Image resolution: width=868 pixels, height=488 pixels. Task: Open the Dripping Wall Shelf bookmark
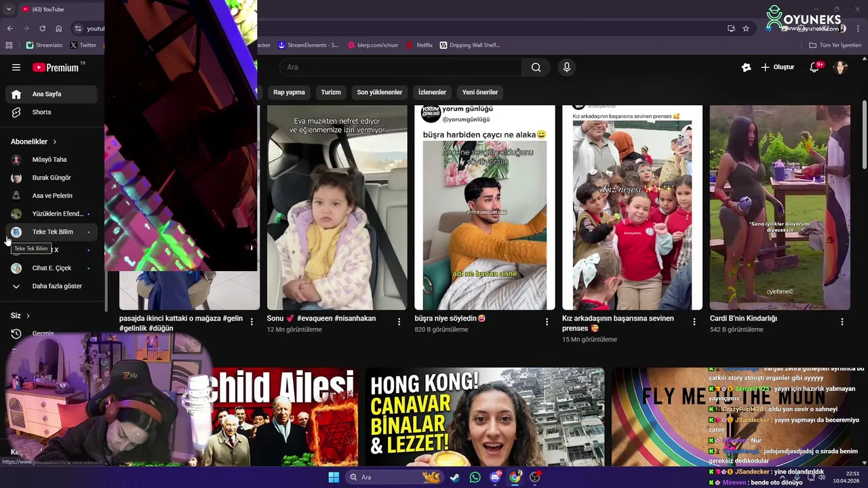(x=470, y=45)
